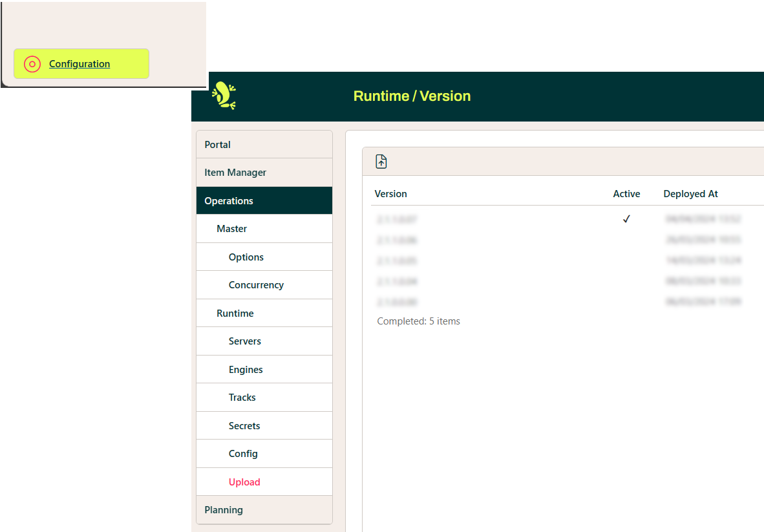Image resolution: width=764 pixels, height=532 pixels.
Task: Open Tracks in Runtime menu
Action: [242, 398]
